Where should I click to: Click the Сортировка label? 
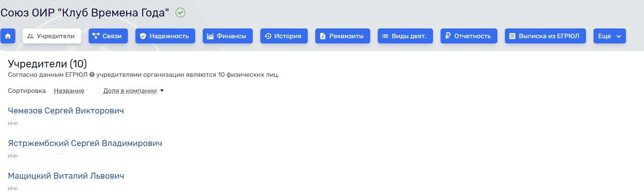[x=27, y=91]
